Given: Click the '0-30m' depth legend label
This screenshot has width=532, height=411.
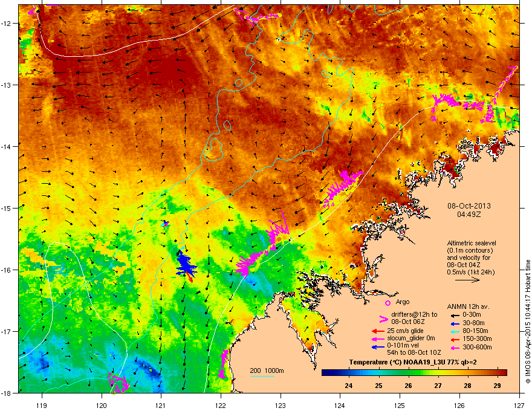Looking at the screenshot, I should click(472, 315).
